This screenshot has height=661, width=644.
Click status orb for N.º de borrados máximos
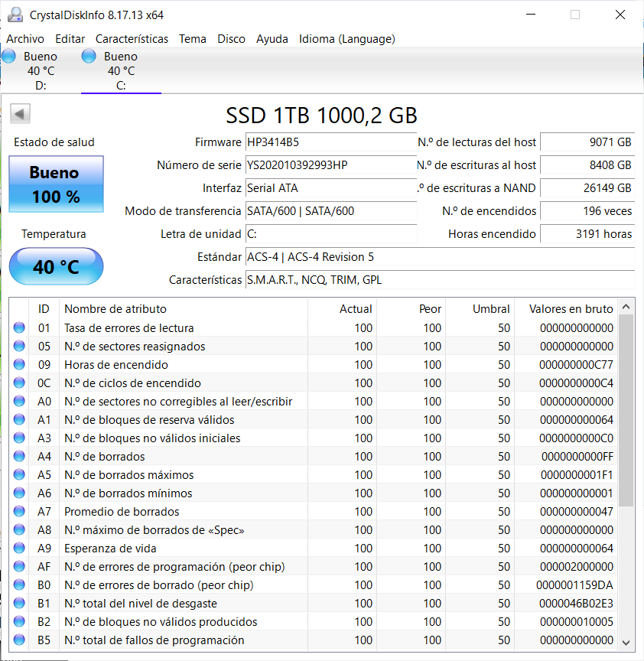(19, 475)
